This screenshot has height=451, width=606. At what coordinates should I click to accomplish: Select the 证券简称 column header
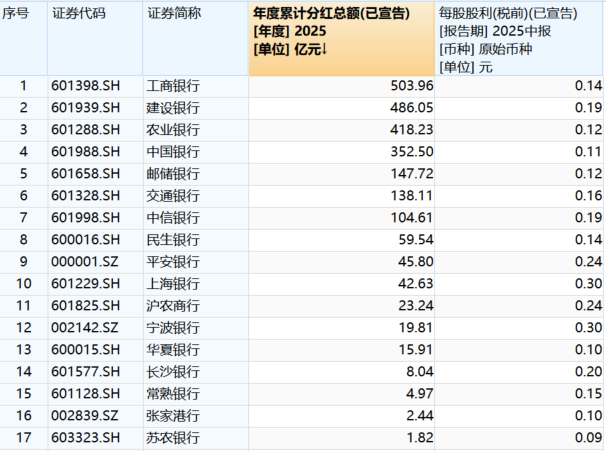[173, 14]
